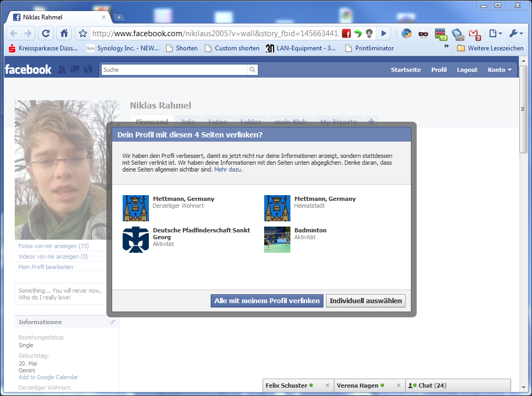Close the Verena Hagen chat
This screenshot has height=396, width=532.
pyautogui.click(x=399, y=386)
